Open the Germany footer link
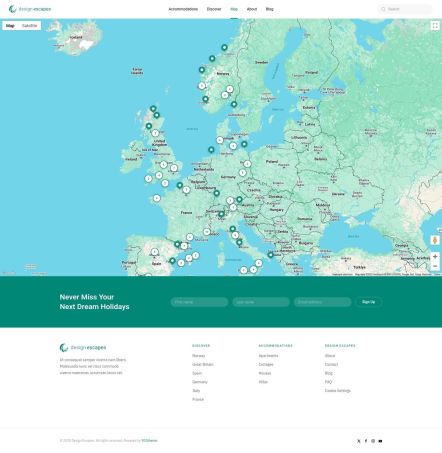Screen dimensions: 442x453 tap(200, 382)
